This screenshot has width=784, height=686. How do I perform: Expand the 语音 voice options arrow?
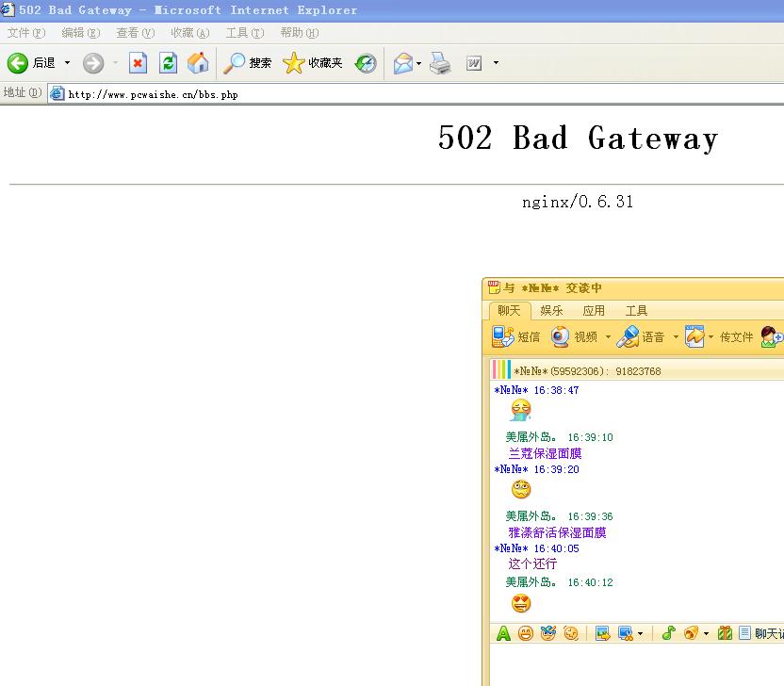676,337
